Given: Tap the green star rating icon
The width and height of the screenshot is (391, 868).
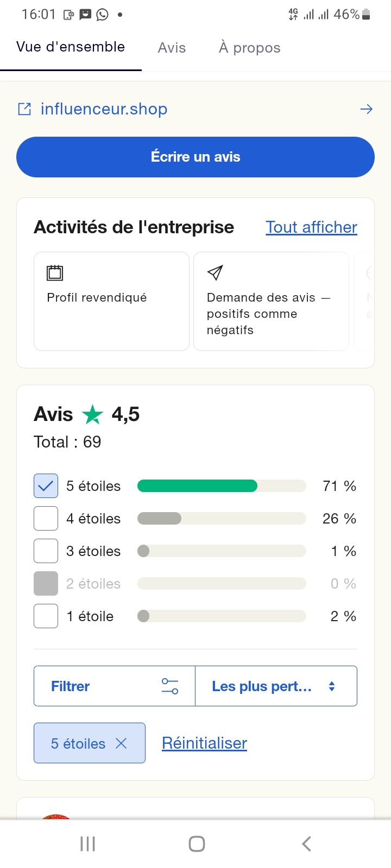Looking at the screenshot, I should [x=92, y=415].
